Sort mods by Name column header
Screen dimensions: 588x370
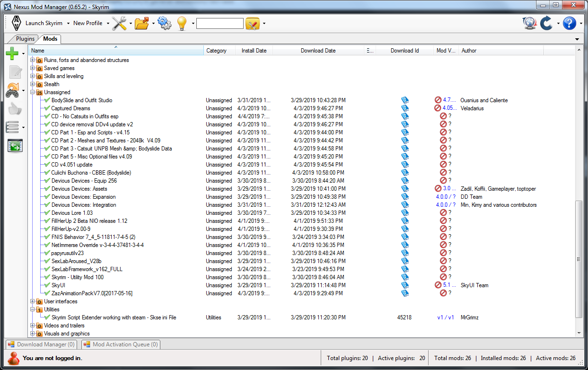tap(116, 51)
